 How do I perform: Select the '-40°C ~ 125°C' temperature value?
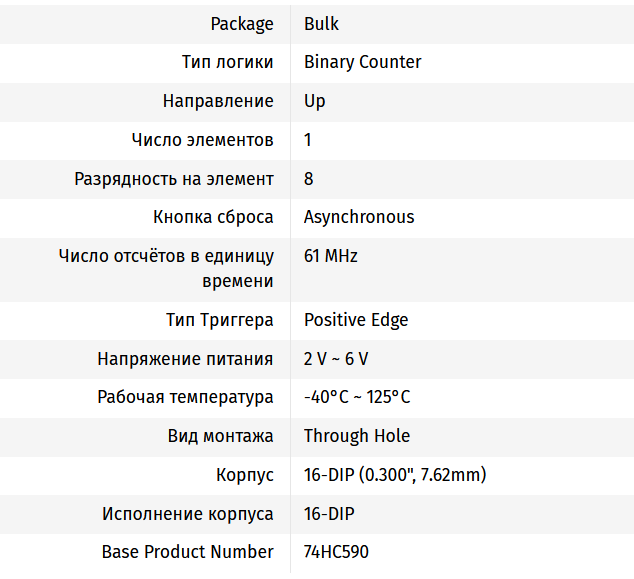tap(357, 397)
